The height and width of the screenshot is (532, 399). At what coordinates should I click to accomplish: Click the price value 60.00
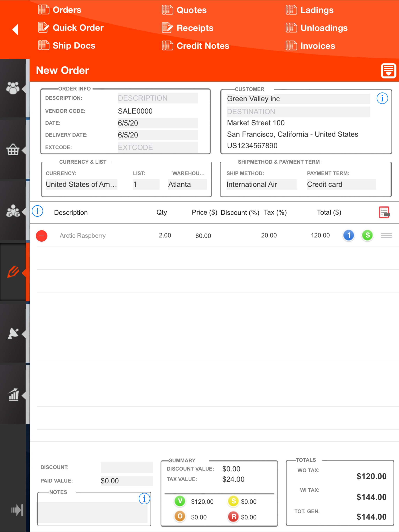point(203,236)
